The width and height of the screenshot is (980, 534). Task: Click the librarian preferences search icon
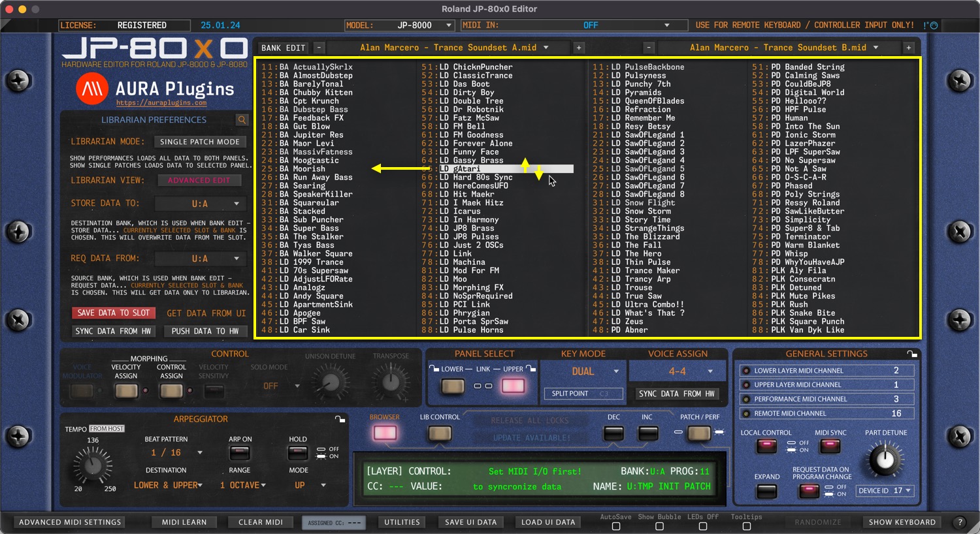click(x=242, y=120)
